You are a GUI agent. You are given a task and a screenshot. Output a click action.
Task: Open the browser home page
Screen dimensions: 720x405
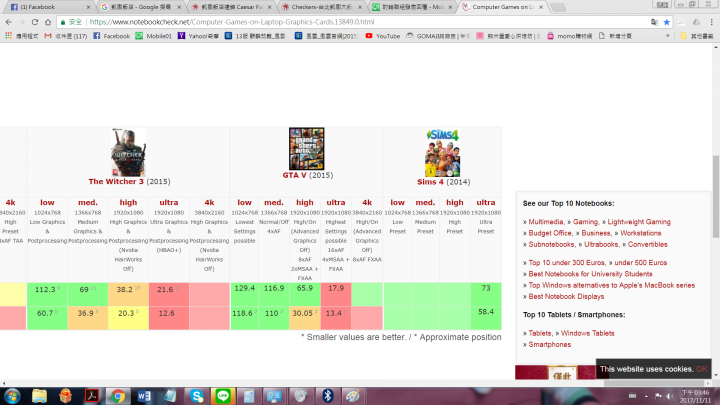(48, 22)
